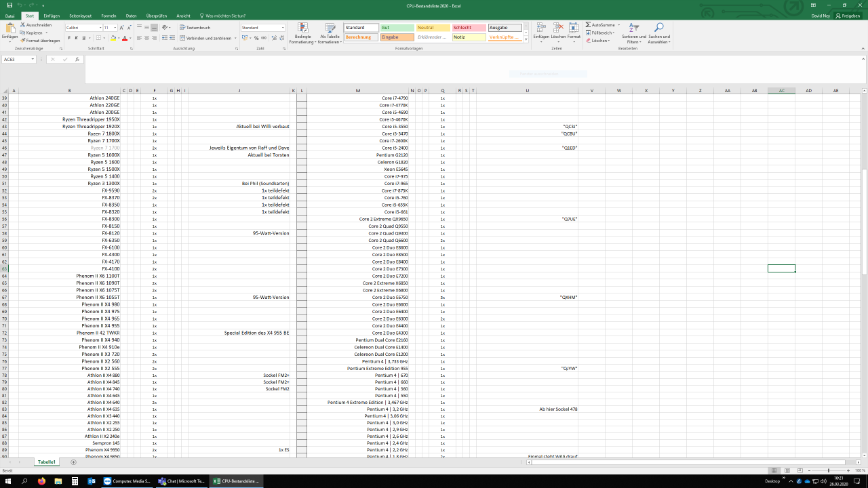
Task: Open Suchen und Auswählen menu
Action: [x=658, y=33]
